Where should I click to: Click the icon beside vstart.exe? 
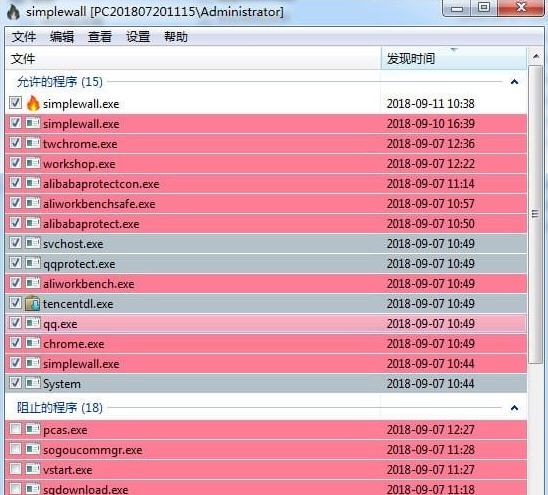(x=33, y=469)
